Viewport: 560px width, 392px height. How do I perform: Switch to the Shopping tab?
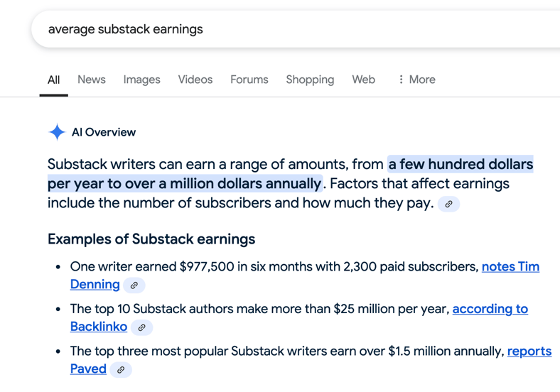[310, 80]
